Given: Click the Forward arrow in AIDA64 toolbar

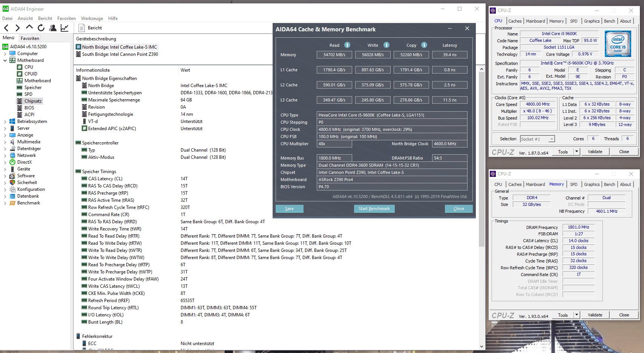Looking at the screenshot, I should pos(17,28).
